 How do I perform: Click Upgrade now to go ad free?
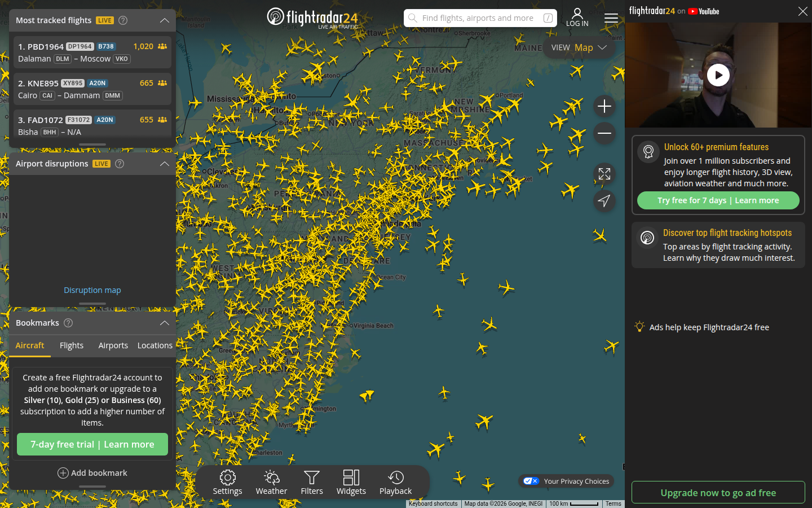click(718, 492)
